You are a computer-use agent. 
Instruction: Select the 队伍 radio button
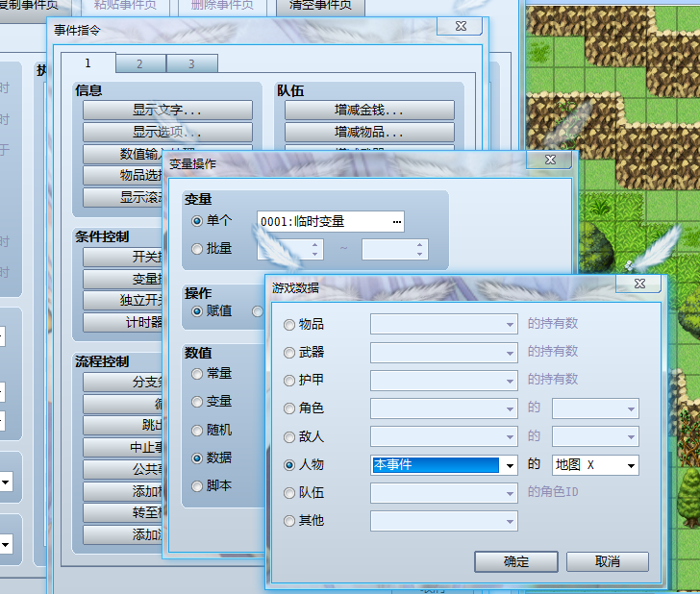coord(289,493)
